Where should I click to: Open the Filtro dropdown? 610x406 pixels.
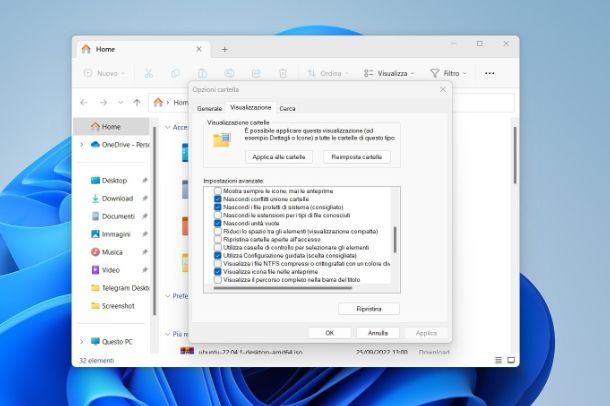pyautogui.click(x=448, y=73)
